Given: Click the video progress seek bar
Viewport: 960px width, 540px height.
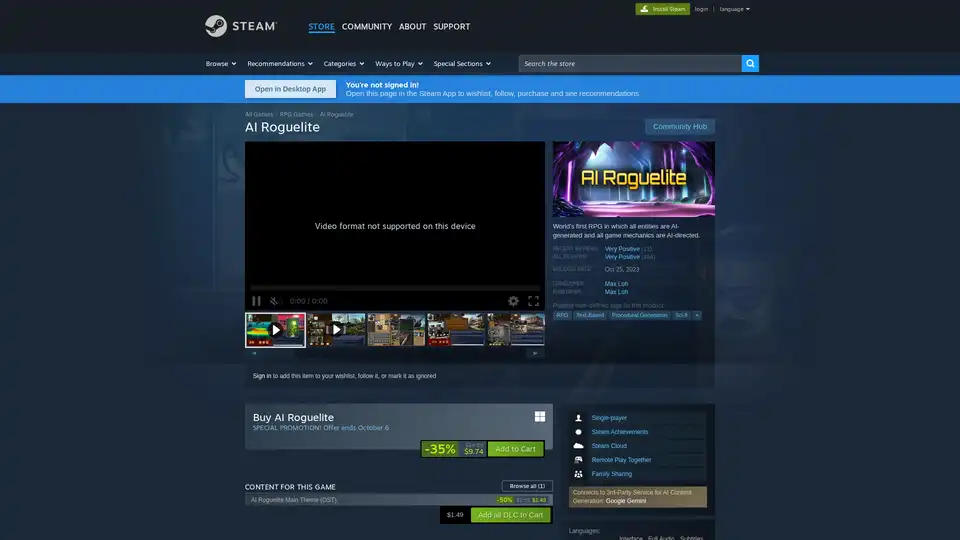Looking at the screenshot, I should pyautogui.click(x=395, y=288).
